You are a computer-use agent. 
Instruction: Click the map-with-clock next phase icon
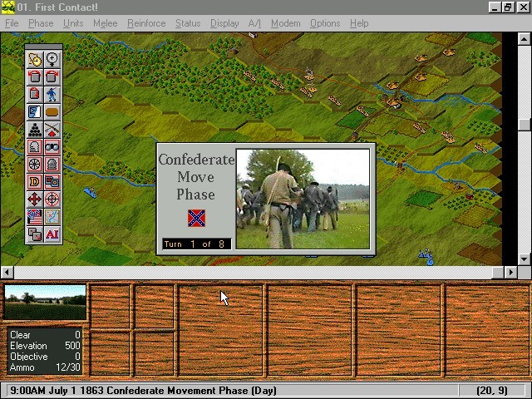click(35, 59)
